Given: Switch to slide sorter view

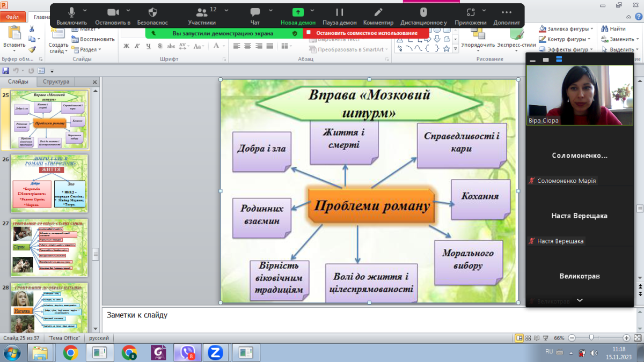Looking at the screenshot, I should tap(529, 338).
